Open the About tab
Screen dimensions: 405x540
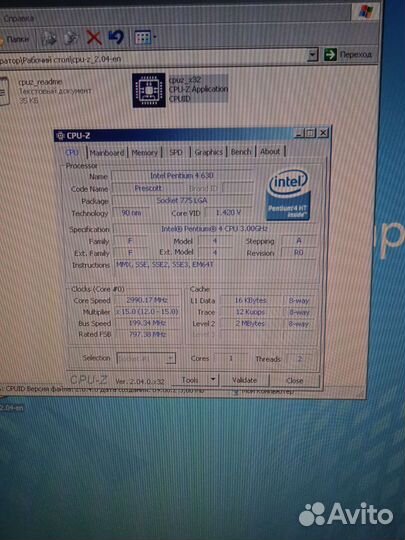click(x=270, y=151)
